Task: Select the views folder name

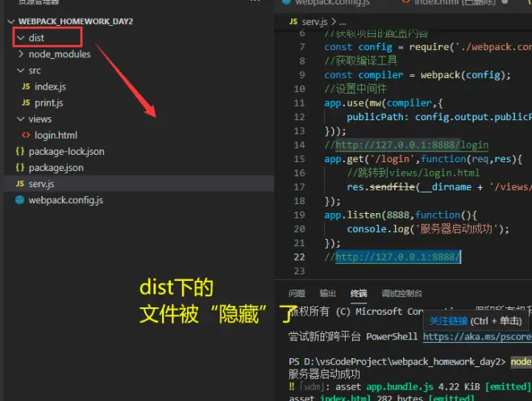Action: pos(40,119)
